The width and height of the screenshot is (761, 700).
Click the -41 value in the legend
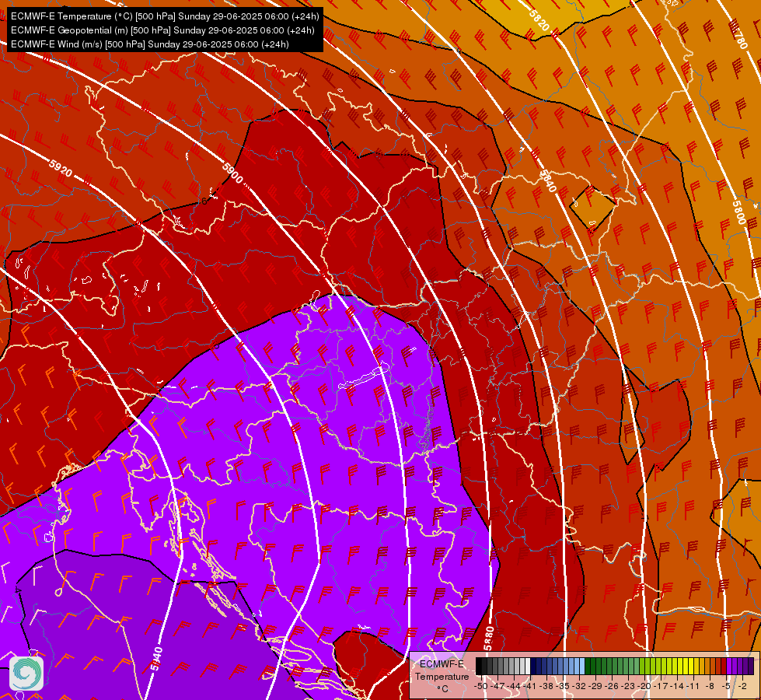pos(530,687)
